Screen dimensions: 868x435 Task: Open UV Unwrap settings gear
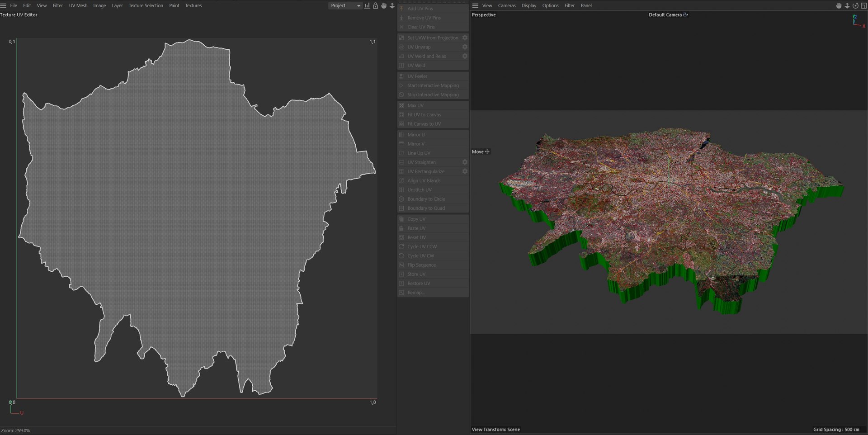pyautogui.click(x=465, y=47)
